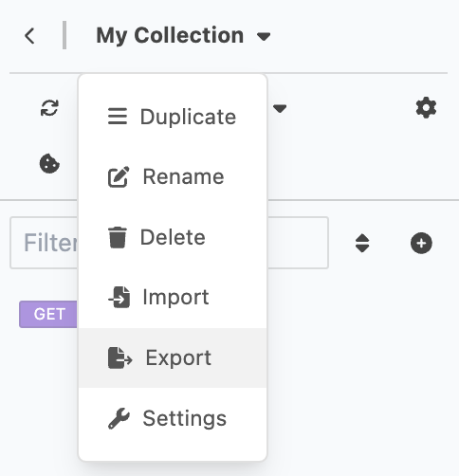The image size is (459, 476).
Task: Choose Rename in the collection menu
Action: (x=173, y=176)
